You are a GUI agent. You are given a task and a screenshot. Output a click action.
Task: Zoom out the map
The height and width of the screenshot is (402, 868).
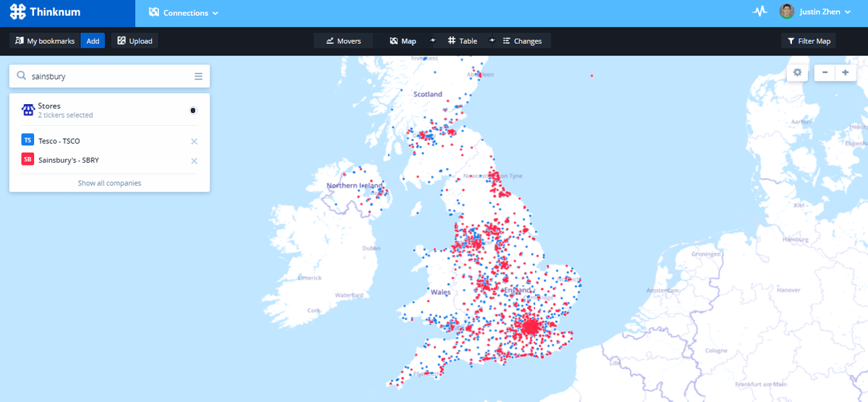[x=824, y=72]
